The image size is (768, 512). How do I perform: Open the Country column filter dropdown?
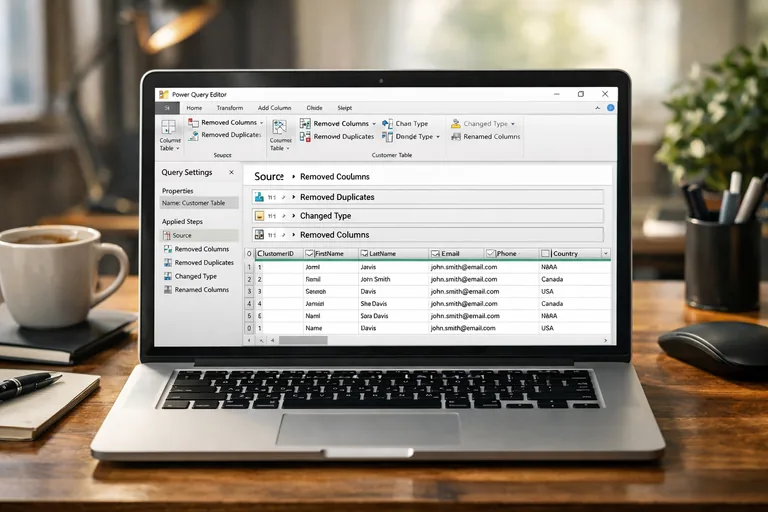pos(606,253)
